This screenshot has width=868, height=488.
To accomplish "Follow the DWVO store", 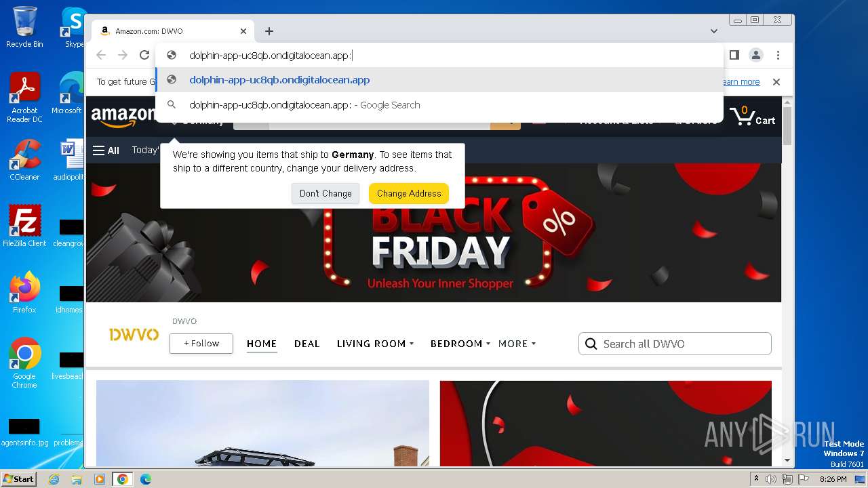I will click(201, 344).
